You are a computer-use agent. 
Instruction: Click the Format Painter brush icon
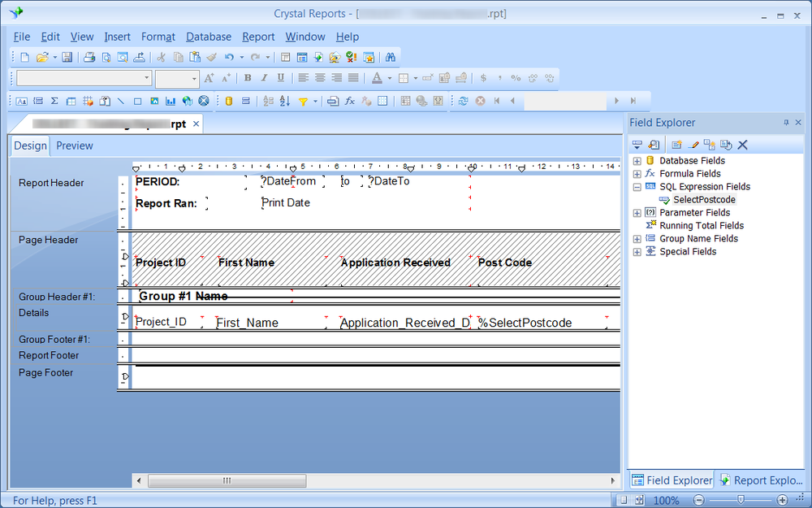pos(211,58)
